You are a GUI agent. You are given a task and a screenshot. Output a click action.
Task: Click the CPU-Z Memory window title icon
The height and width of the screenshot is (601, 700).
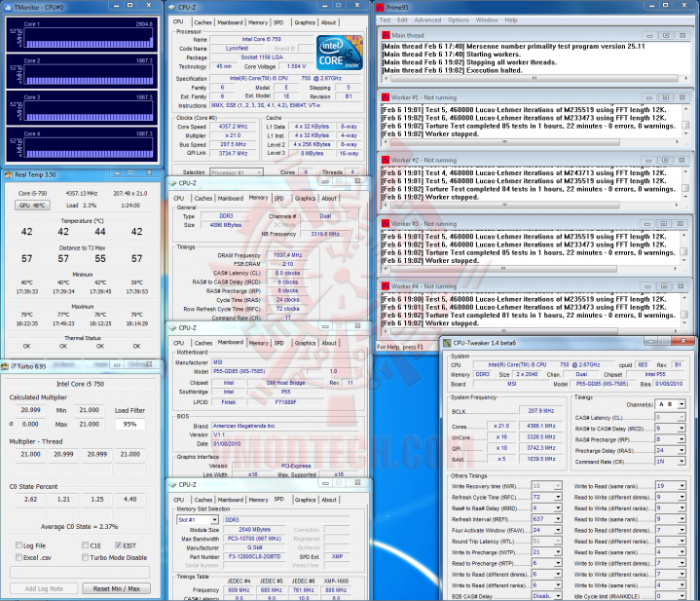[x=172, y=183]
